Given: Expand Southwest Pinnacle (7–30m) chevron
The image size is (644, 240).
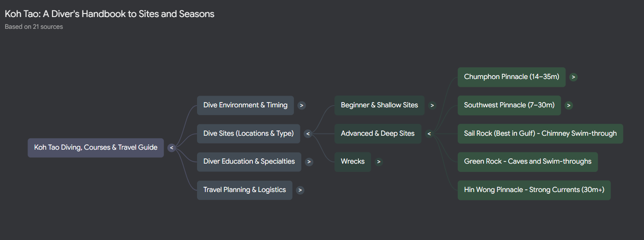Looking at the screenshot, I should point(569,105).
